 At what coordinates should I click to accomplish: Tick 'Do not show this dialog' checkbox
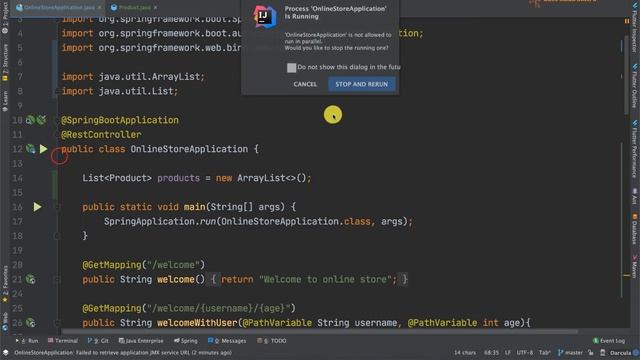pyautogui.click(x=291, y=67)
